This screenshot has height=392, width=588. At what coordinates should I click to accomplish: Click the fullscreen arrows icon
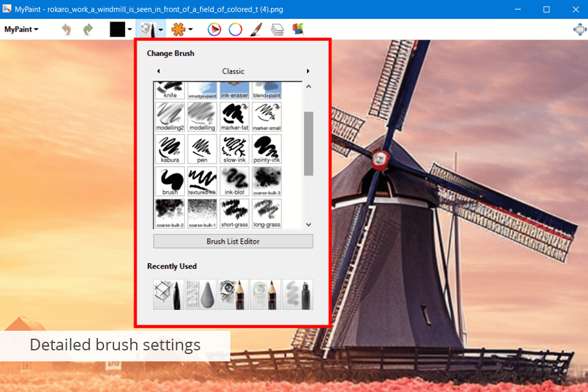point(580,29)
